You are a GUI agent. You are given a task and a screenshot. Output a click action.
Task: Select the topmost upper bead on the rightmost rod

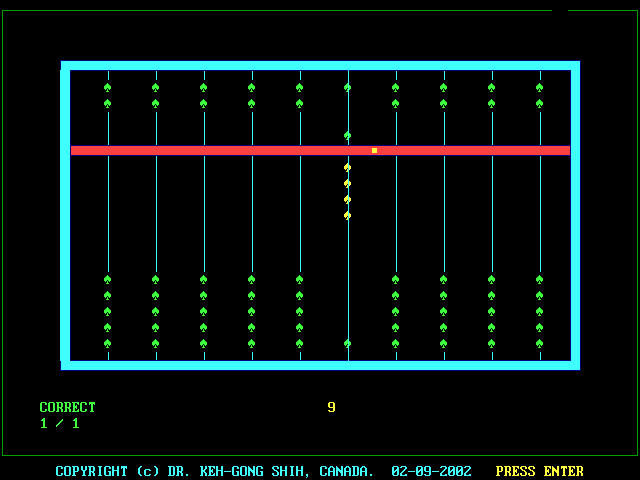coord(540,87)
